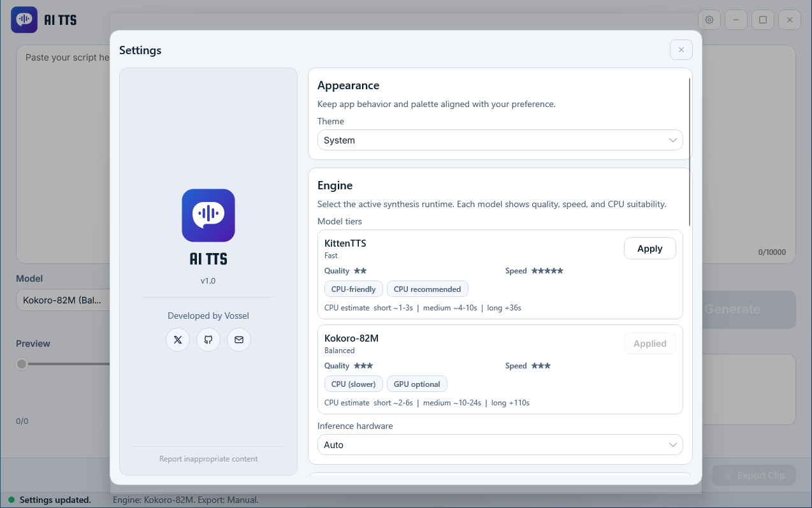Apply the KittenTTS engine

tap(649, 249)
